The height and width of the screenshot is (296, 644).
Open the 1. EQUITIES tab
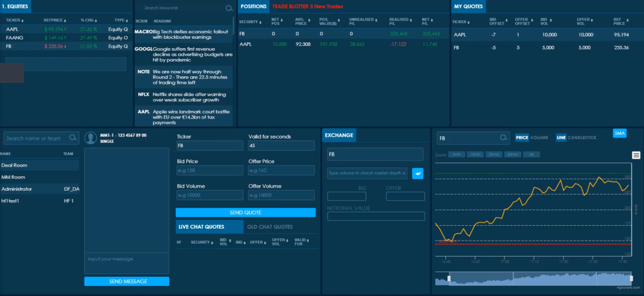coord(15,7)
